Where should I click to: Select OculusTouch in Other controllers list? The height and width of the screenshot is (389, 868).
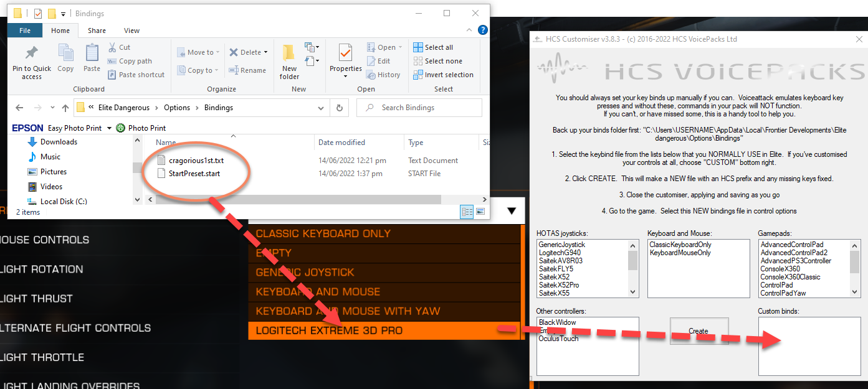(x=559, y=339)
